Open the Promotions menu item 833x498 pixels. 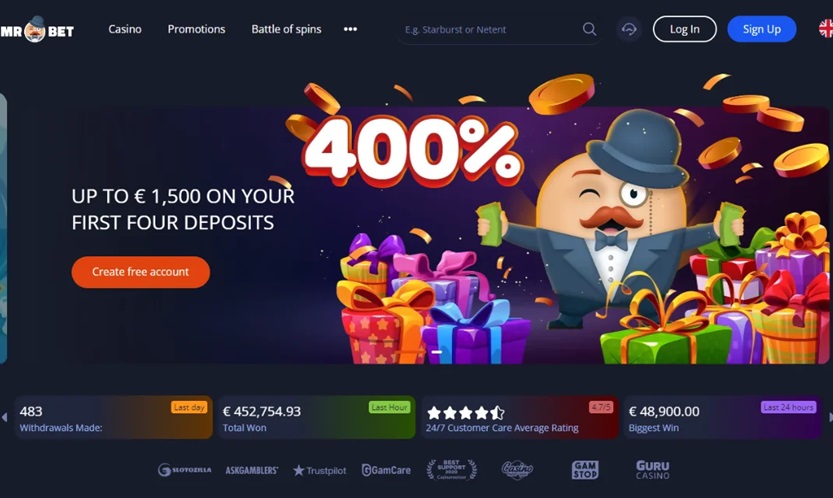click(x=197, y=29)
